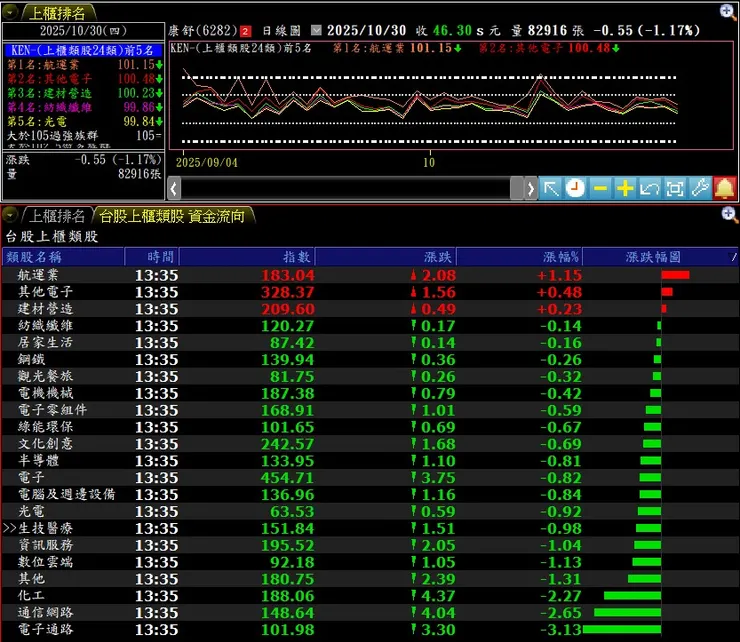Select 電子零組件 row
Image resolution: width=740 pixels, height=642 pixels.
pos(370,410)
